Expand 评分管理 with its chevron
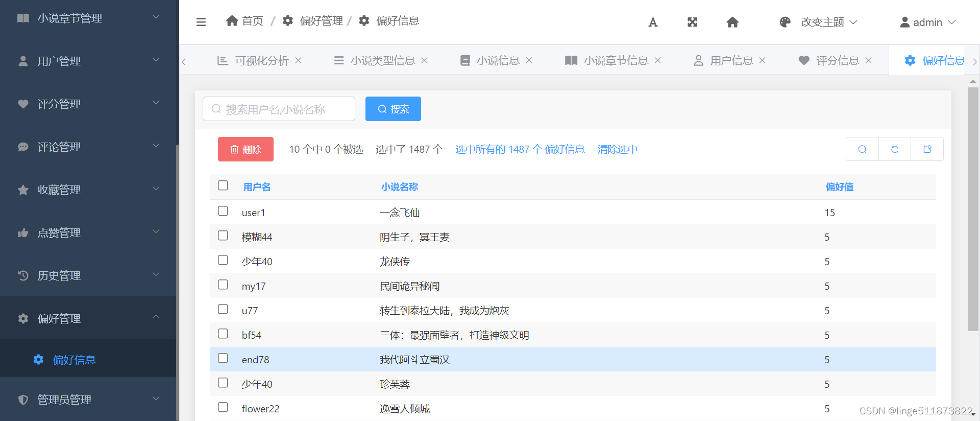Viewport: 980px width, 421px height. [156, 103]
